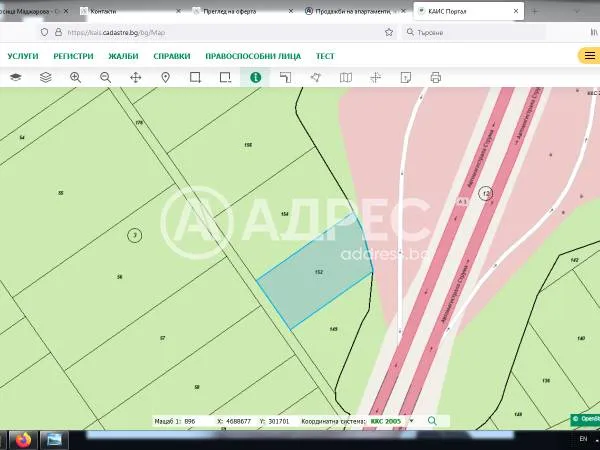
Task: Expand the coordinate system КАС 2005 dropdown
Action: pyautogui.click(x=411, y=421)
